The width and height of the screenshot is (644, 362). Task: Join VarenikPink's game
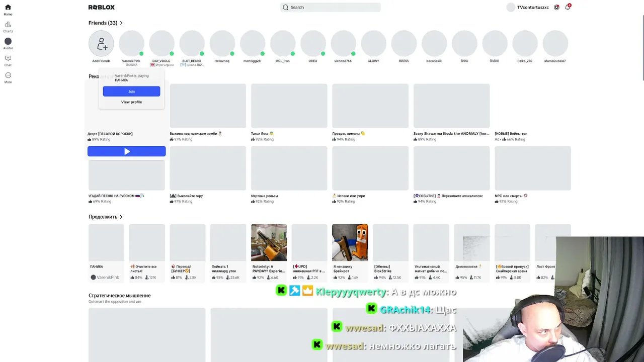131,92
